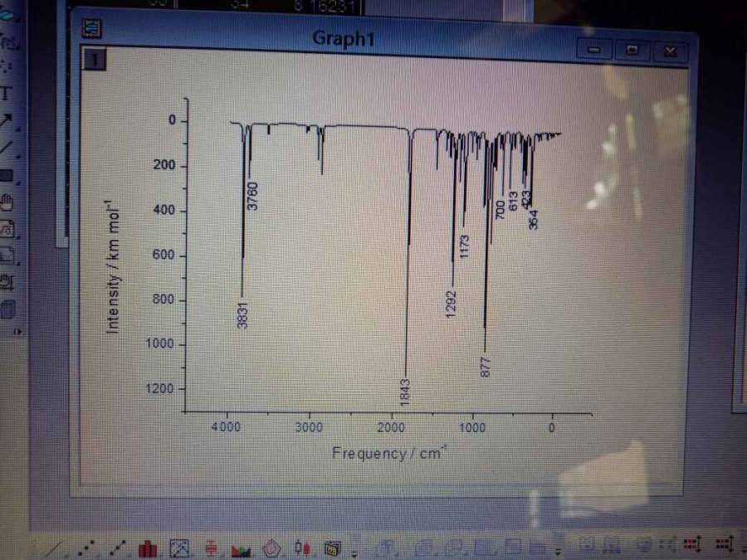Open the 3D toolbar overflow dropdown arrow
Viewport: 747px width, 560px height.
[x=559, y=553]
